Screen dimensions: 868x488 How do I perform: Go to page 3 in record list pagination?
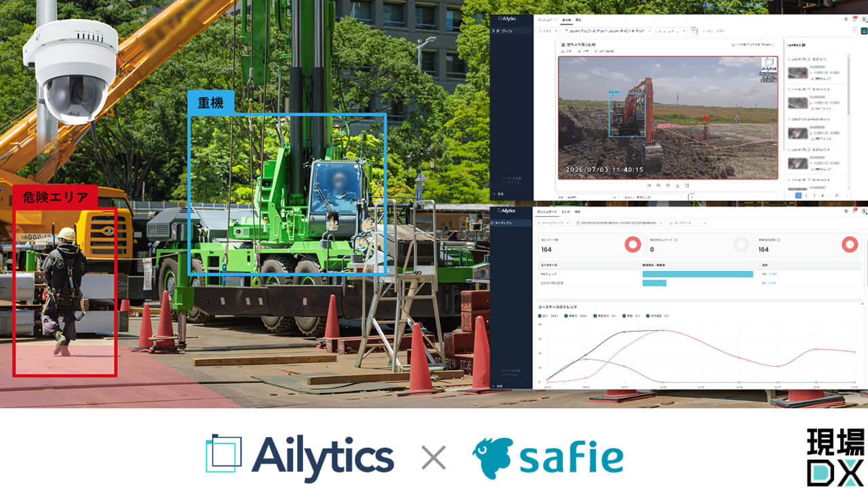pos(814,195)
